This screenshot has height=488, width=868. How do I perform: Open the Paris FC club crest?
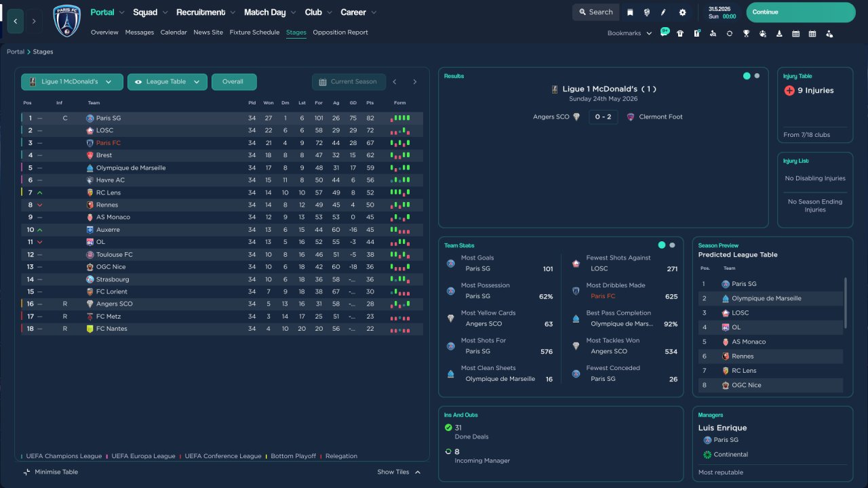point(67,21)
